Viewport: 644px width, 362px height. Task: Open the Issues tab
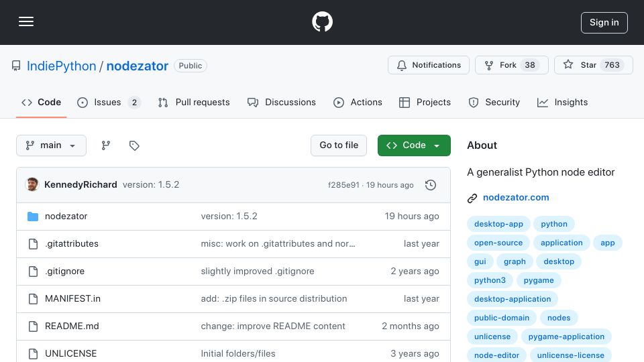(109, 102)
